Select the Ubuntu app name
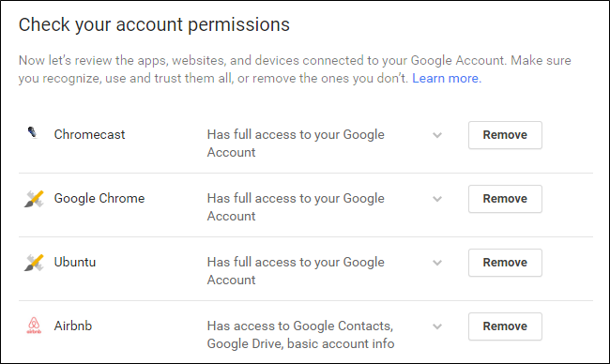Viewport: 610px width, 364px height. coord(75,262)
